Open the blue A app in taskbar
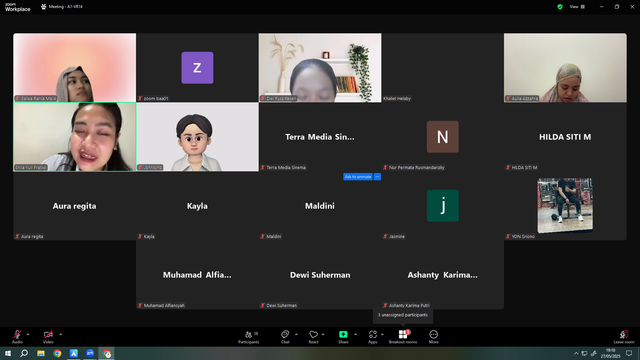640x360 pixels. click(73, 353)
